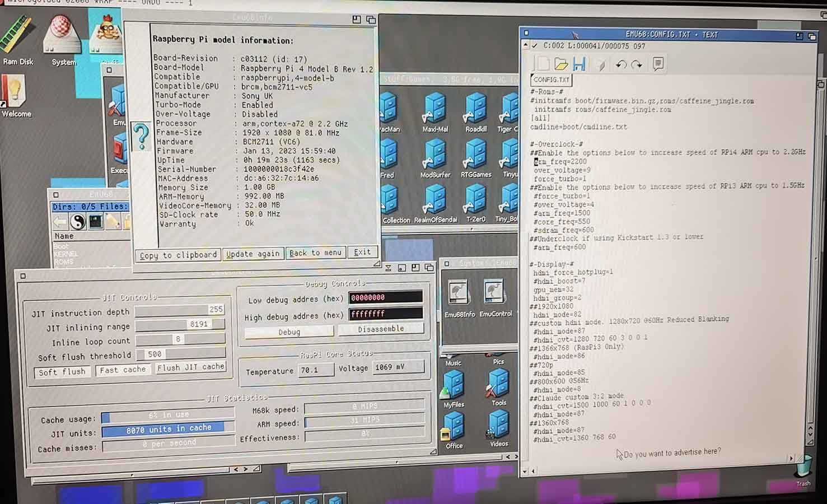This screenshot has width=827, height=504.
Task: Click the Redo arrow in editor toolbar
Action: point(637,64)
